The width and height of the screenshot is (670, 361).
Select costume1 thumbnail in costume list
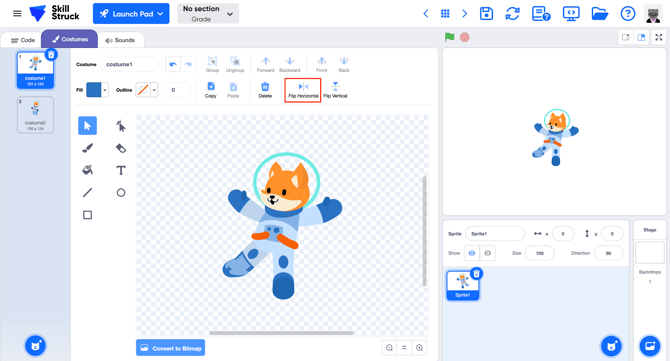click(35, 70)
